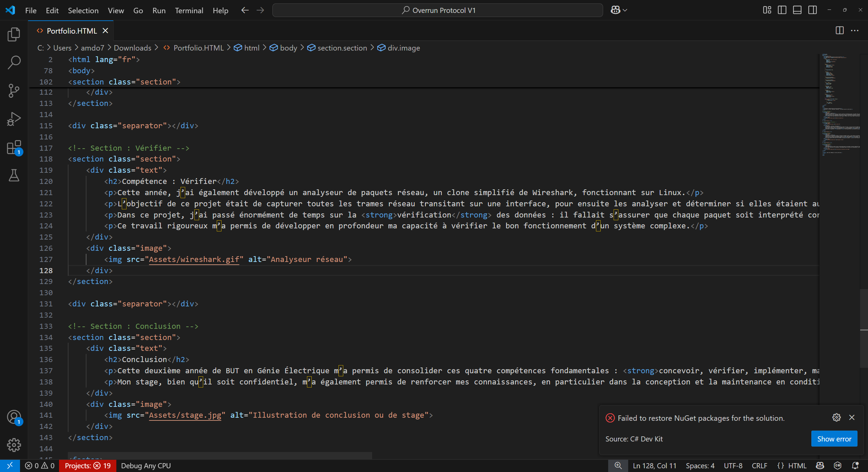
Task: Click the zoom magnifier status icon
Action: tap(618, 466)
